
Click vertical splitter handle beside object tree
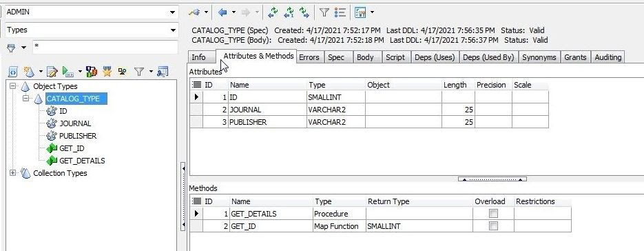183,197
